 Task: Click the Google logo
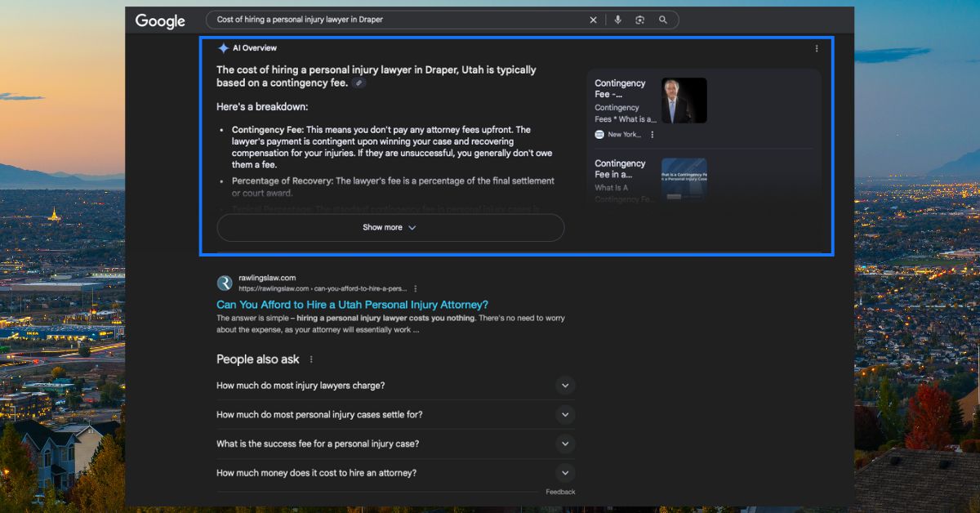pos(160,21)
